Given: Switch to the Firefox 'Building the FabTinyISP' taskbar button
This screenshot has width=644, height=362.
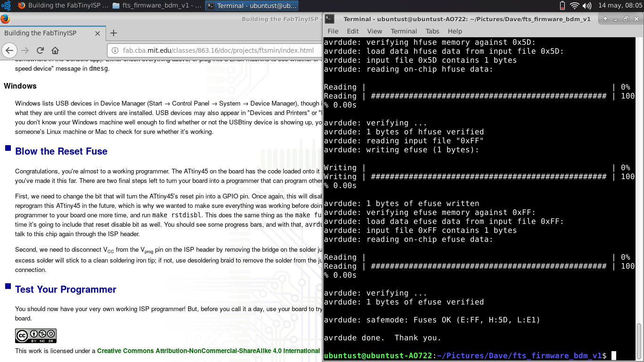Looking at the screenshot, I should (63, 6).
